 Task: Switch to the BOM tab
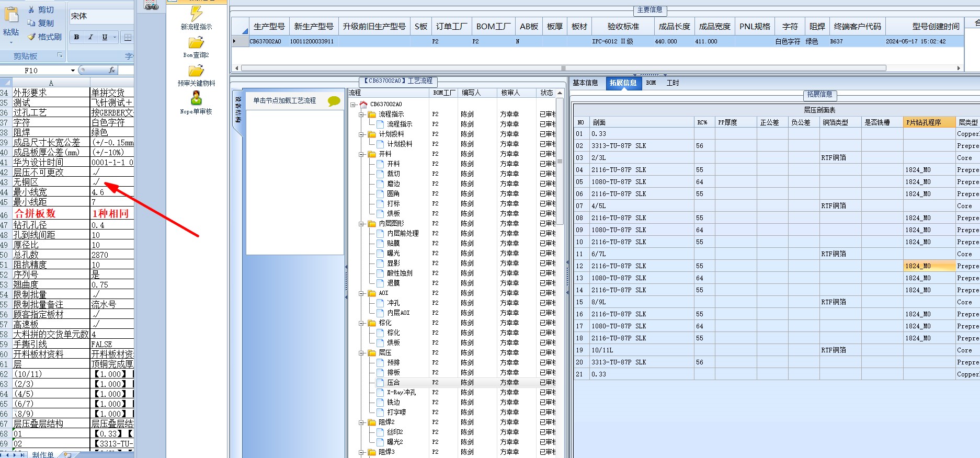[651, 83]
